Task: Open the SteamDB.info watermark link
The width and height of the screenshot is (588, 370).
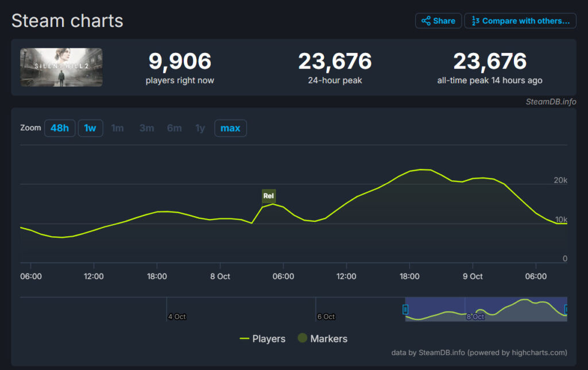Action: pos(551,102)
